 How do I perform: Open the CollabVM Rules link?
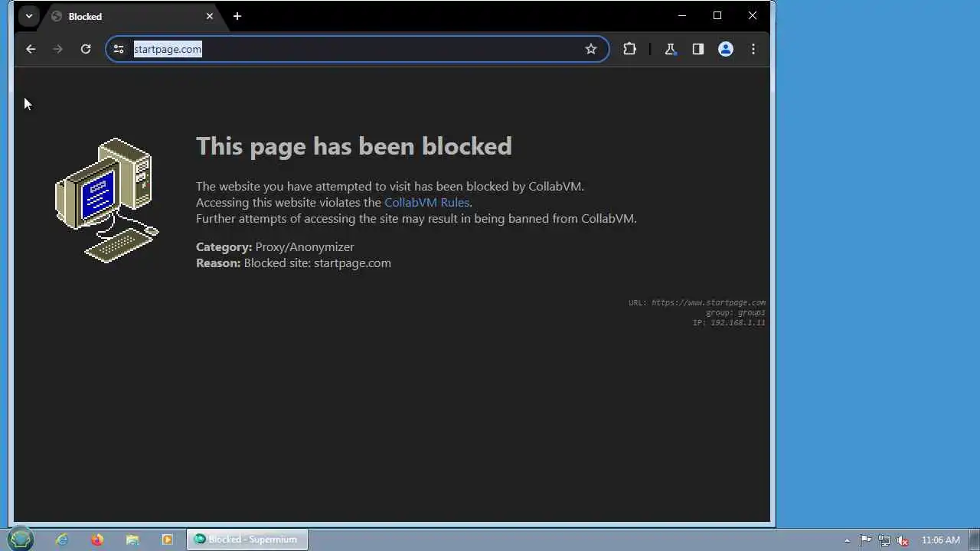[x=426, y=202]
